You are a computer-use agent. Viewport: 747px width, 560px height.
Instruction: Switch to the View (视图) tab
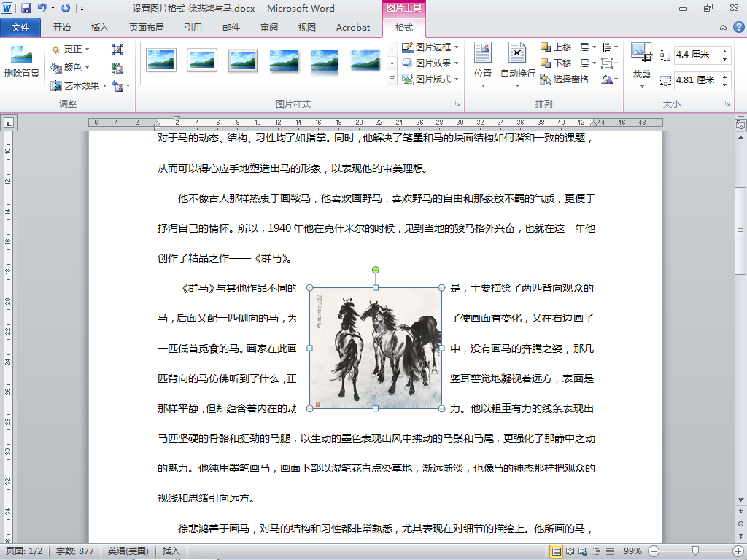[x=307, y=27]
